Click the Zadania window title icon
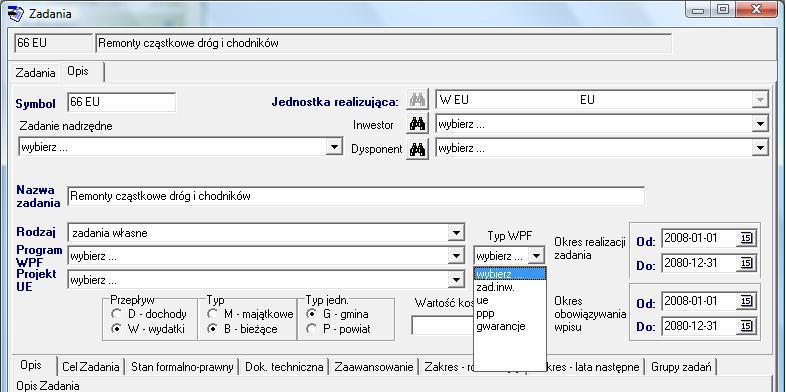Image resolution: width=786 pixels, height=392 pixels. 16,14
